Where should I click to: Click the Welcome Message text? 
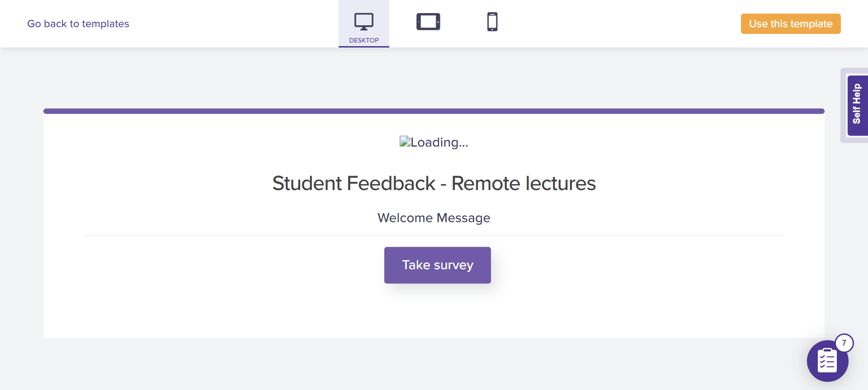pyautogui.click(x=434, y=218)
